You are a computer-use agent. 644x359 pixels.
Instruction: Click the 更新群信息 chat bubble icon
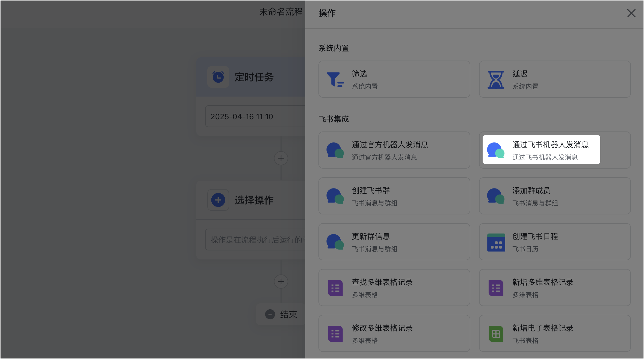(335, 242)
